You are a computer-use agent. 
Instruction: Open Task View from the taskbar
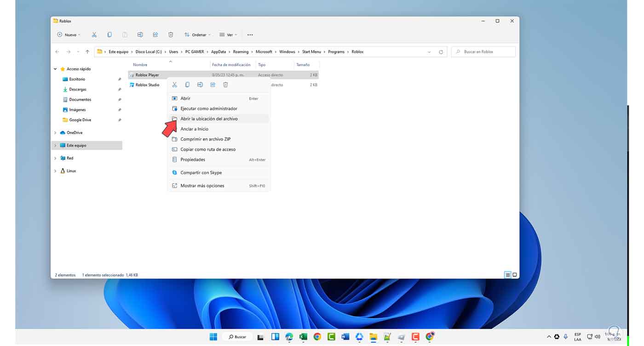click(261, 337)
